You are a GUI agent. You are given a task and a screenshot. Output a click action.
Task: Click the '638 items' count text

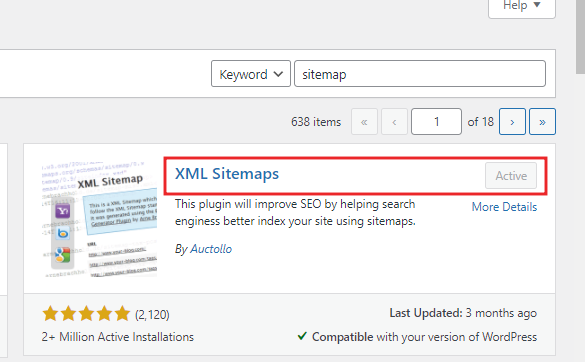pyautogui.click(x=316, y=122)
